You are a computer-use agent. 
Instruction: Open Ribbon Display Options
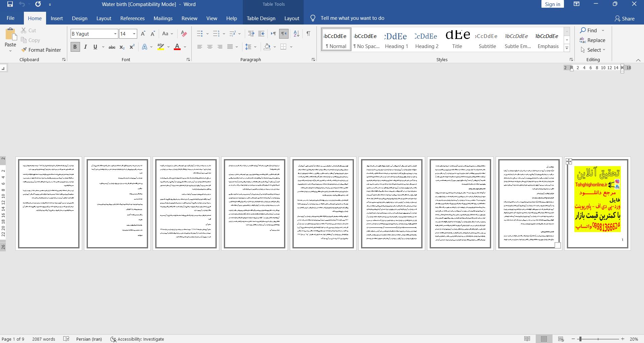pyautogui.click(x=576, y=4)
